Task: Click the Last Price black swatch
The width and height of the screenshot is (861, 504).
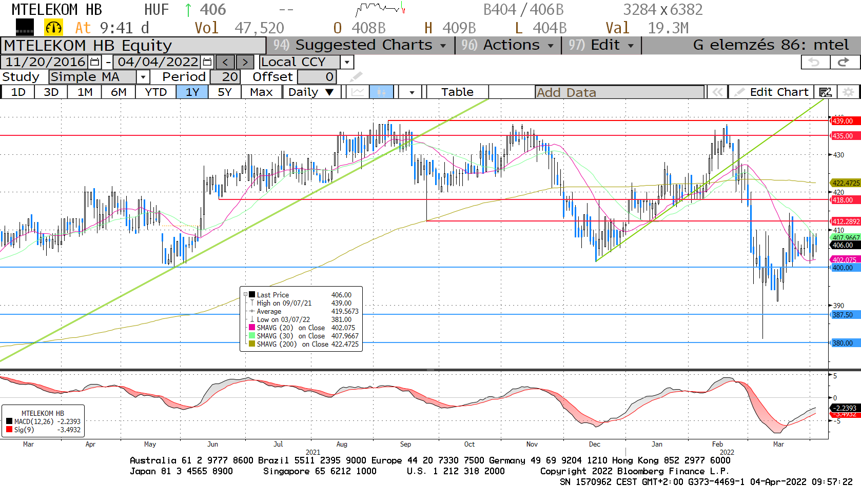Action: [252, 295]
